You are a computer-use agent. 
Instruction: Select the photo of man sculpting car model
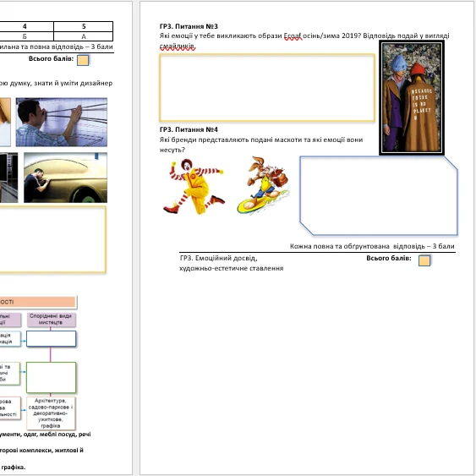[65, 178]
